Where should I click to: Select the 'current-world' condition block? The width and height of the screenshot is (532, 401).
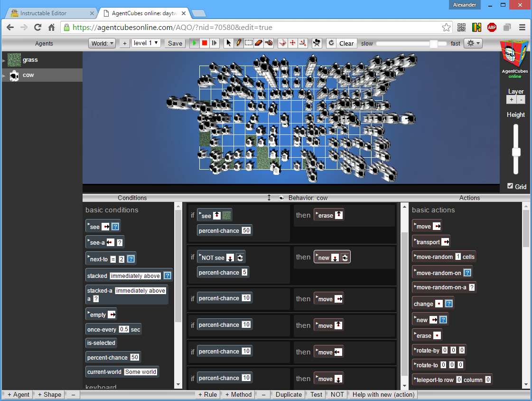(x=122, y=372)
